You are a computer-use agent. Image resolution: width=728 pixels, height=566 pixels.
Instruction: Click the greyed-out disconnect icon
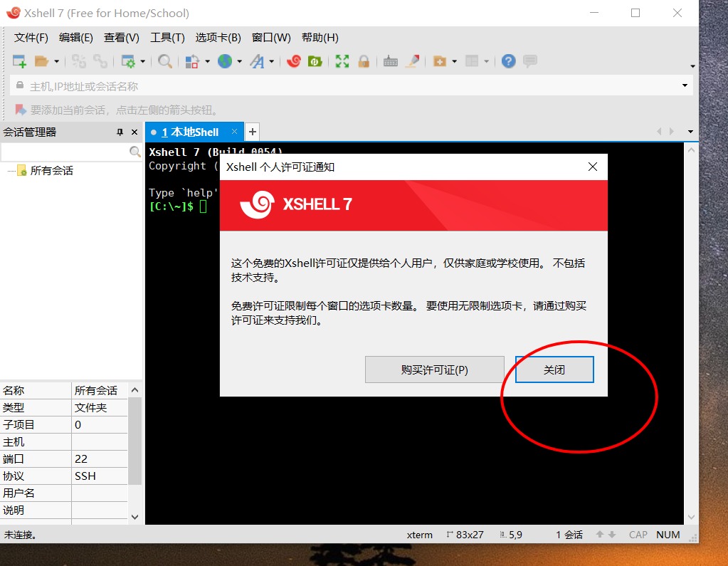click(78, 61)
